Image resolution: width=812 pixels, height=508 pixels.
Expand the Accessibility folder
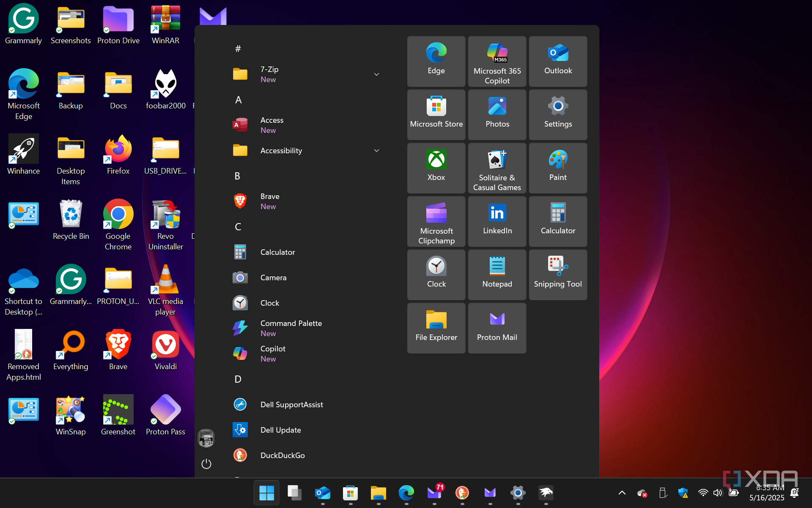click(x=376, y=151)
